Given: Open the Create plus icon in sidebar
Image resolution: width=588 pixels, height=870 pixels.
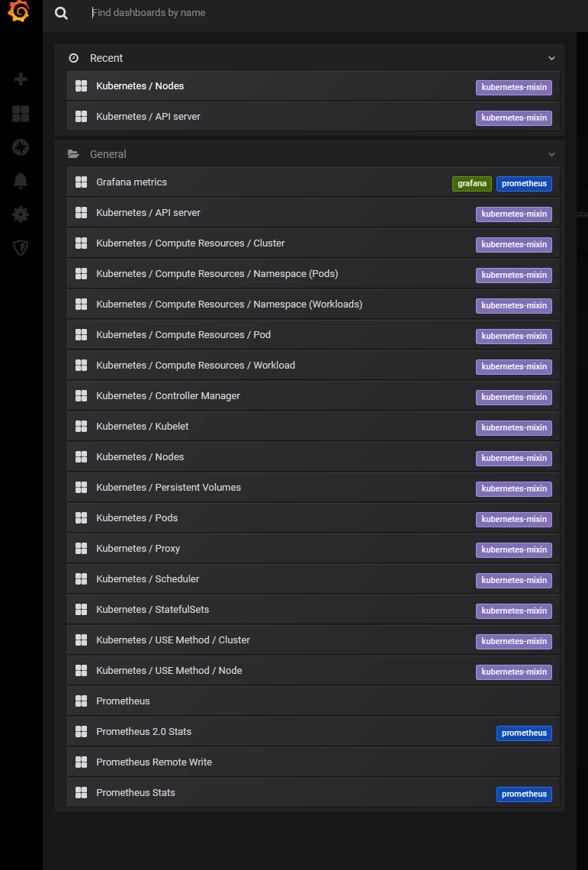Looking at the screenshot, I should (21, 79).
